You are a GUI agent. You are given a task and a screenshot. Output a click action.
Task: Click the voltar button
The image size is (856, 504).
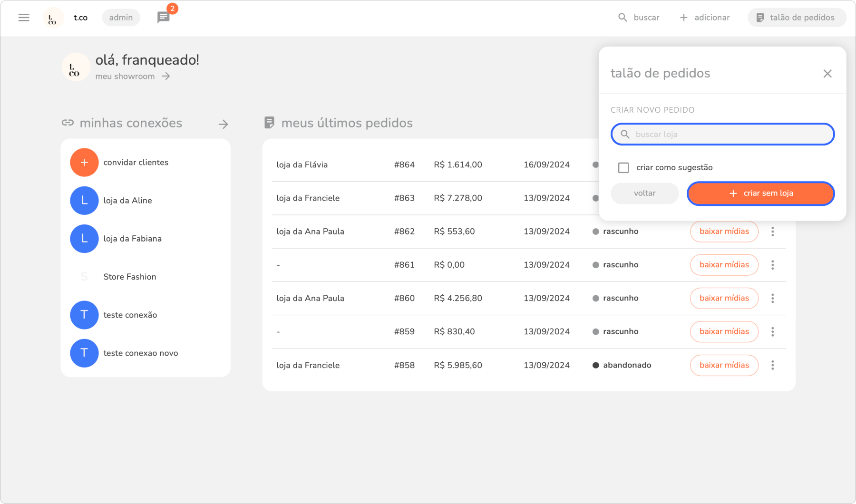(644, 194)
